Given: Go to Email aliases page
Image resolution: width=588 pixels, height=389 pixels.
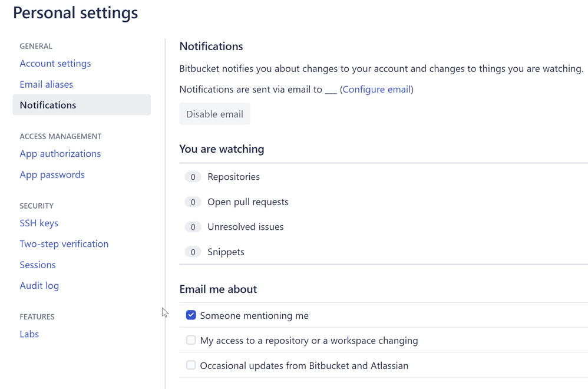Looking at the screenshot, I should (x=46, y=84).
